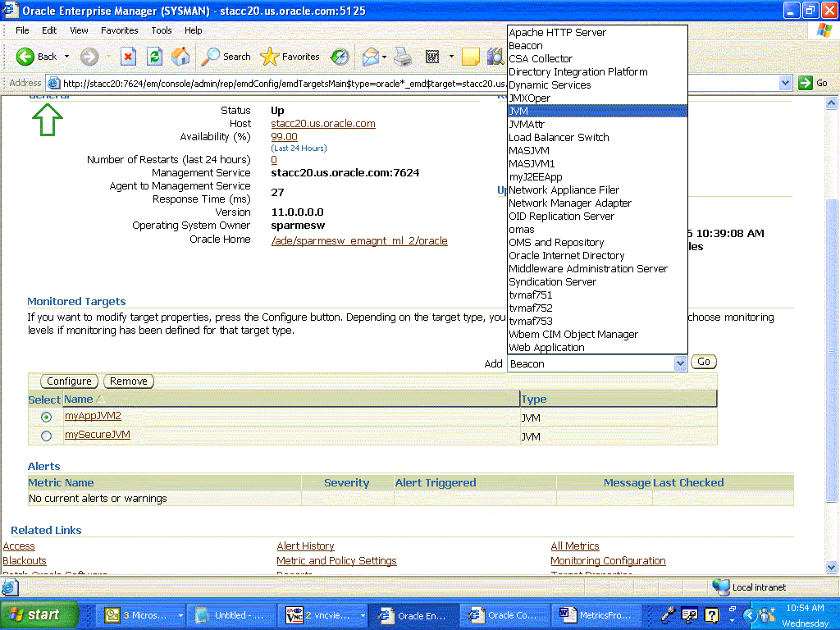Open the 99.00 availability link

[x=284, y=137]
